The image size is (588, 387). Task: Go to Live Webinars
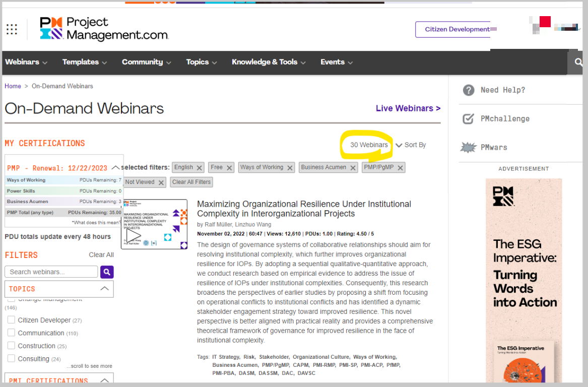(x=408, y=108)
